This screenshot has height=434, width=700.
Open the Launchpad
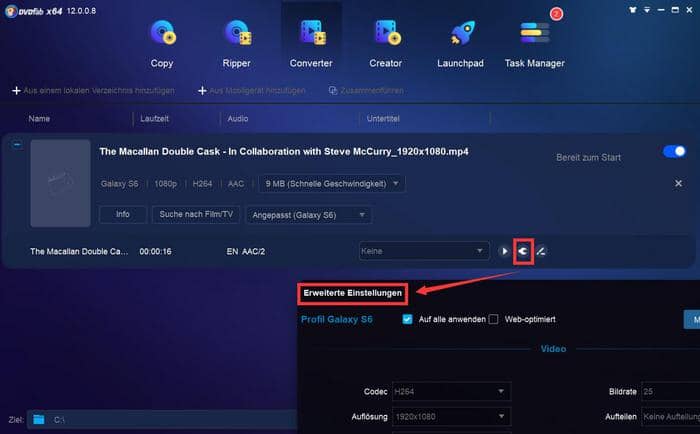[460, 44]
